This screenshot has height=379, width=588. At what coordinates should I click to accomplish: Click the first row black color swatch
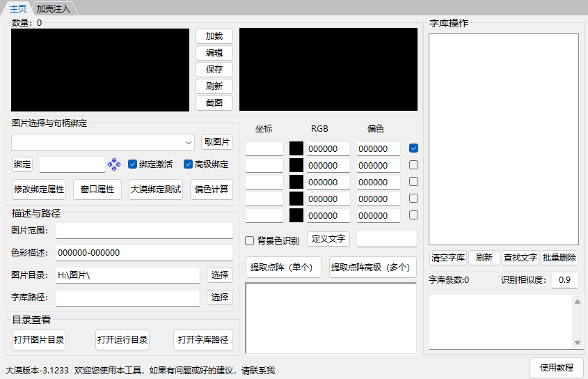point(296,148)
